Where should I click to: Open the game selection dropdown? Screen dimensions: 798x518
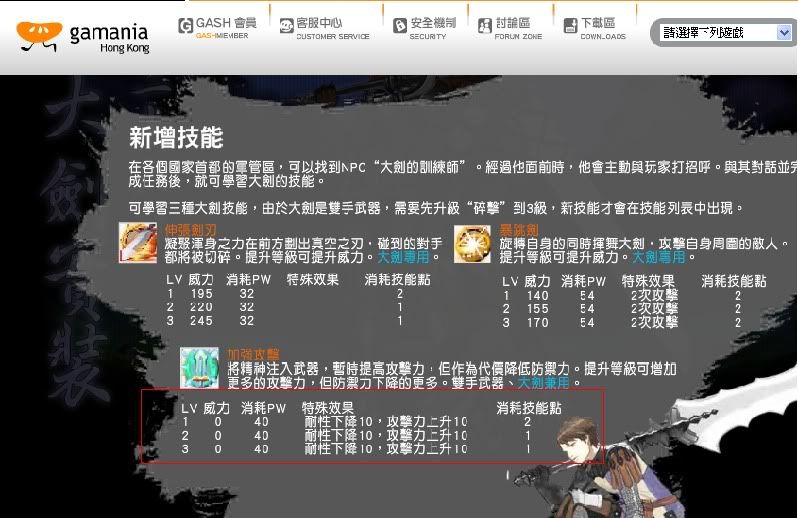(x=718, y=33)
